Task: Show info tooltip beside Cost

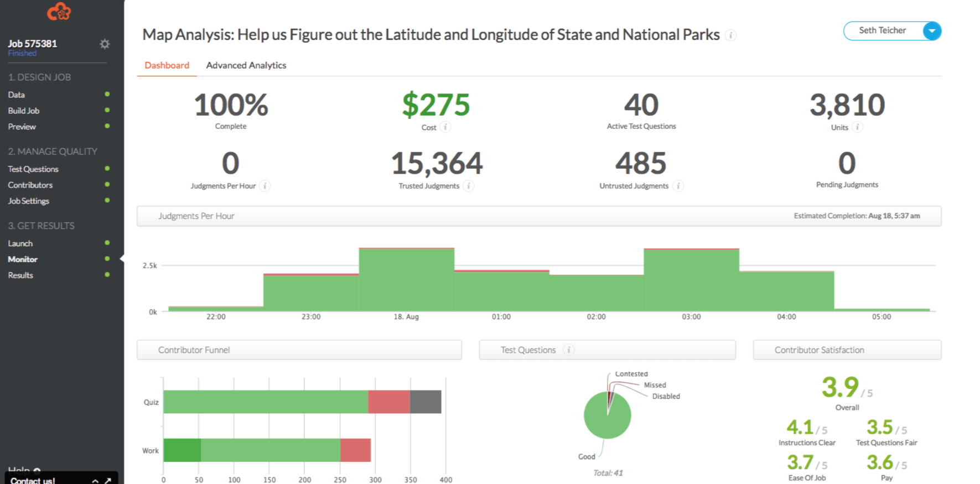Action: point(445,127)
